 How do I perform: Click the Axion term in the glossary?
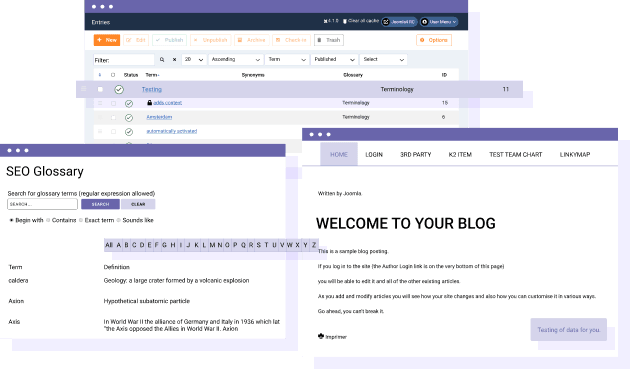(x=16, y=301)
